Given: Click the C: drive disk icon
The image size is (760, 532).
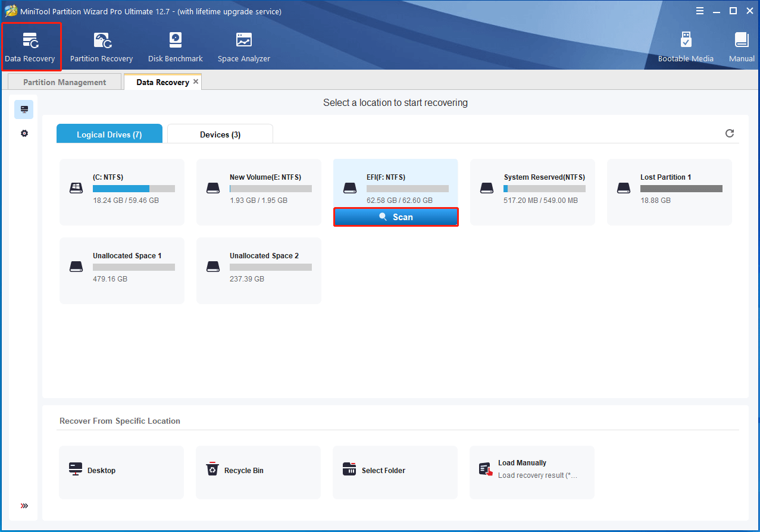Looking at the screenshot, I should click(76, 188).
